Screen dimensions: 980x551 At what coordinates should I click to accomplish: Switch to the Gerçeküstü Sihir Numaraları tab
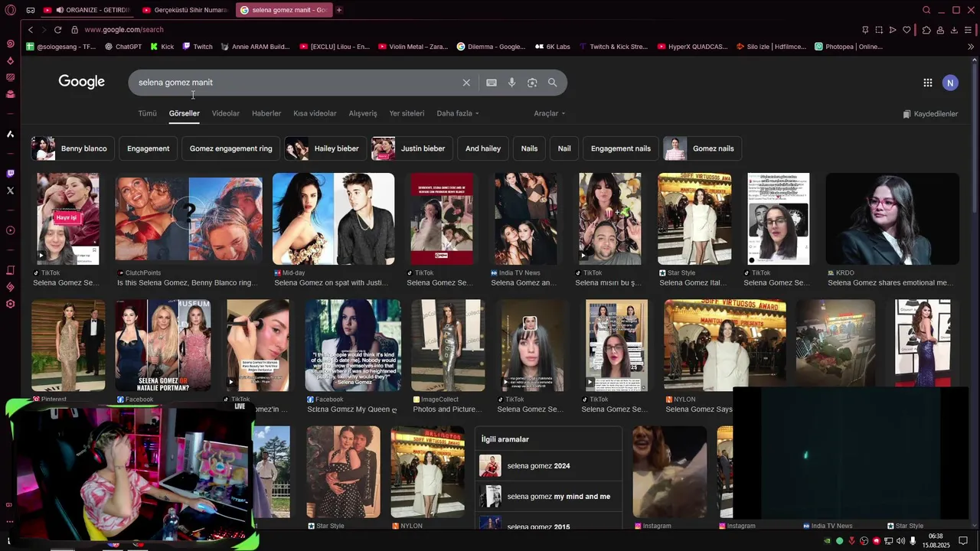pos(186,10)
